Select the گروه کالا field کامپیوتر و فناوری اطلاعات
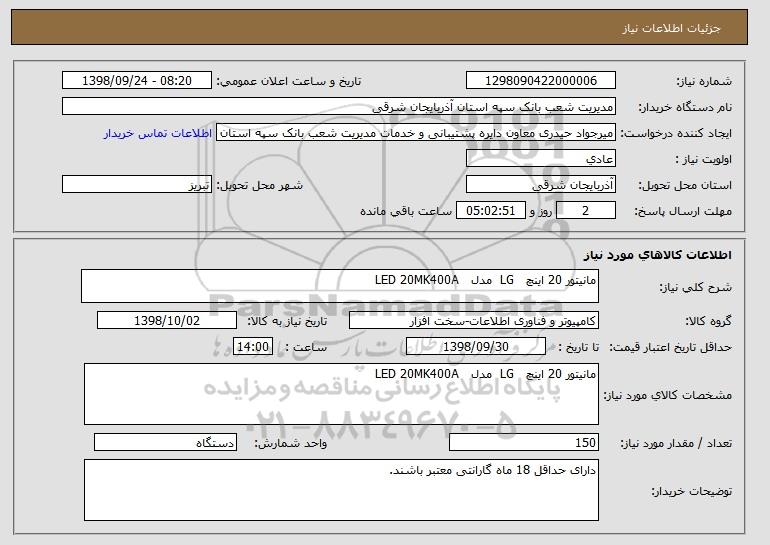The height and width of the screenshot is (545, 770). pyautogui.click(x=474, y=321)
